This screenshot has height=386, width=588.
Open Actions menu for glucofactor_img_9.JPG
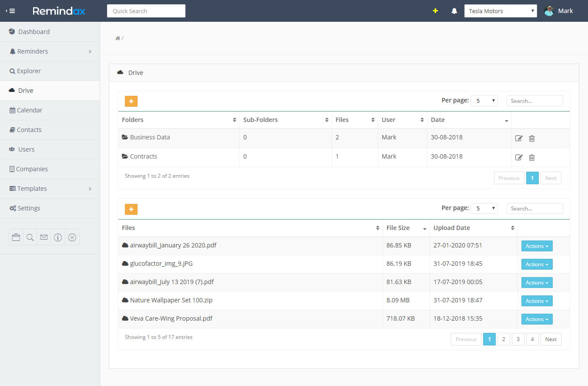(x=537, y=264)
